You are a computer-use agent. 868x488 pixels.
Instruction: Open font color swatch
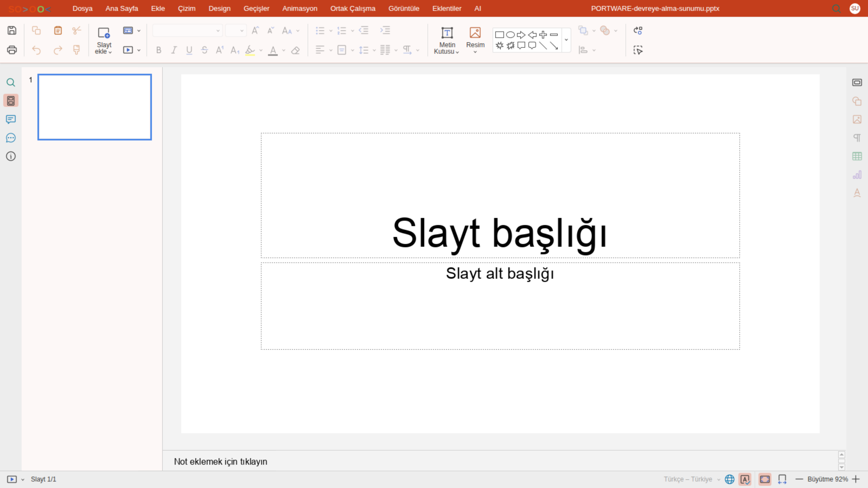pyautogui.click(x=273, y=50)
